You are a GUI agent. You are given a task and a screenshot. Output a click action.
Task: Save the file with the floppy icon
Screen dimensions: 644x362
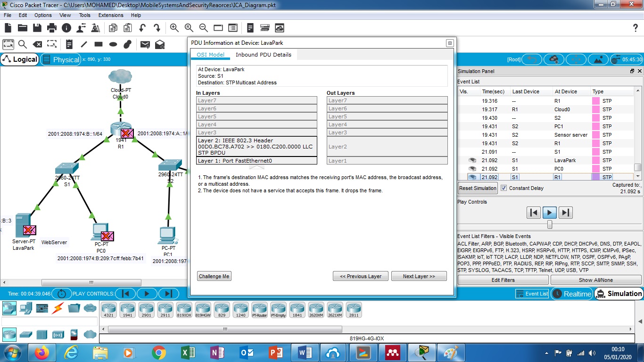pos(37,28)
